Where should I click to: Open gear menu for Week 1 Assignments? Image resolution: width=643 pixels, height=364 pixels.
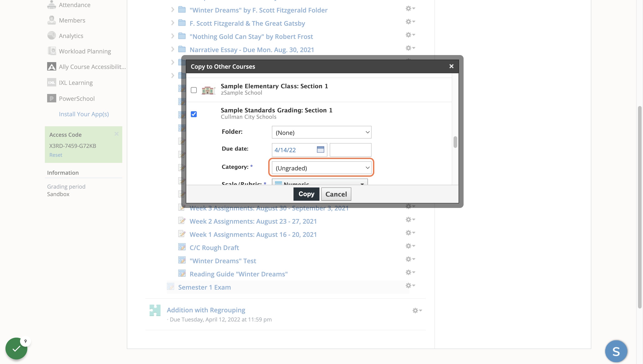click(x=410, y=233)
